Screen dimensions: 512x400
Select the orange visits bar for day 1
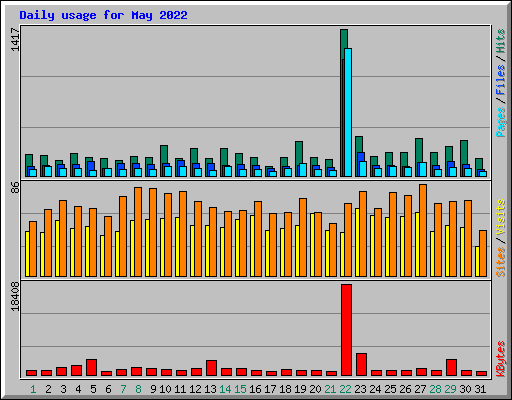tap(33, 249)
